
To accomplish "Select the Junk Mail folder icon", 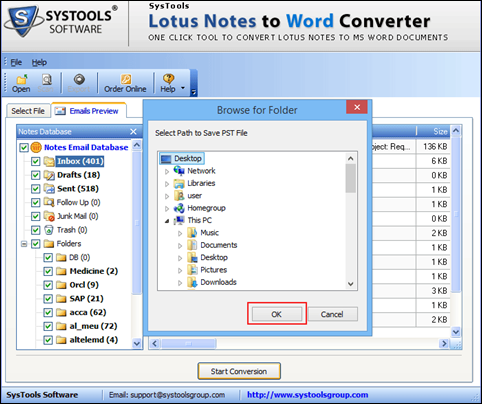I will [49, 216].
